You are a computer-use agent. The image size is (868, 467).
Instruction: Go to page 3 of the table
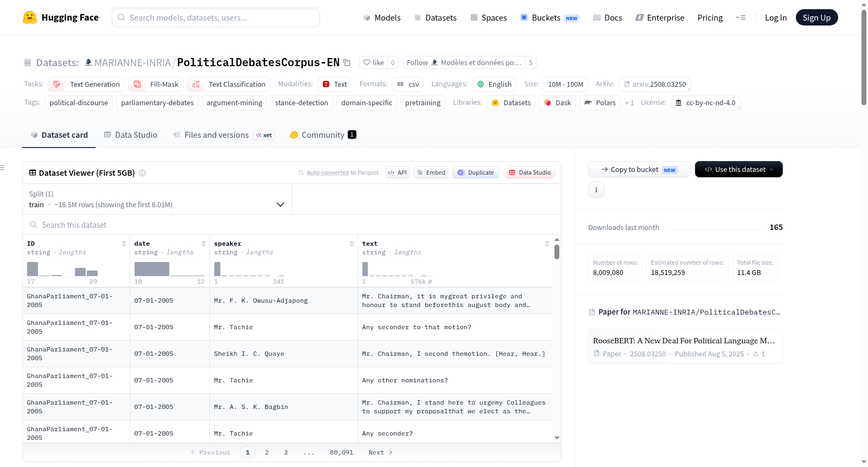[286, 452]
